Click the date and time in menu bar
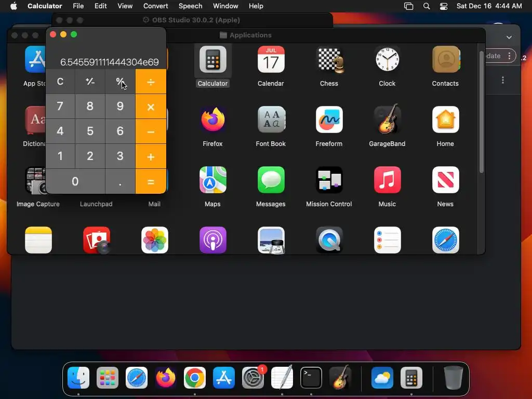Screen dimensions: 532x399 (x=489, y=6)
